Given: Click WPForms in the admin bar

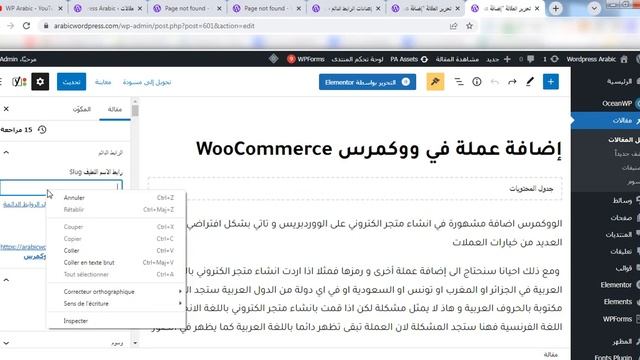Looking at the screenshot, I should point(306,59).
